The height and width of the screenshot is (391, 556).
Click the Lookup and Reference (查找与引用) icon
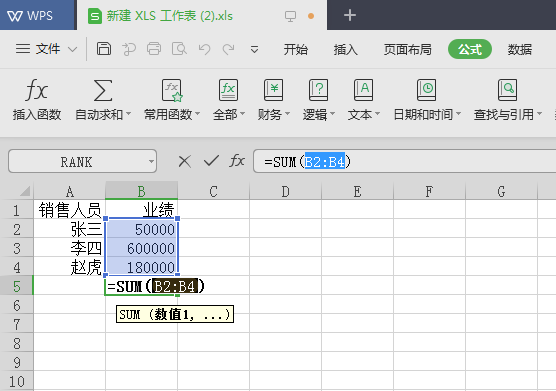point(507,90)
